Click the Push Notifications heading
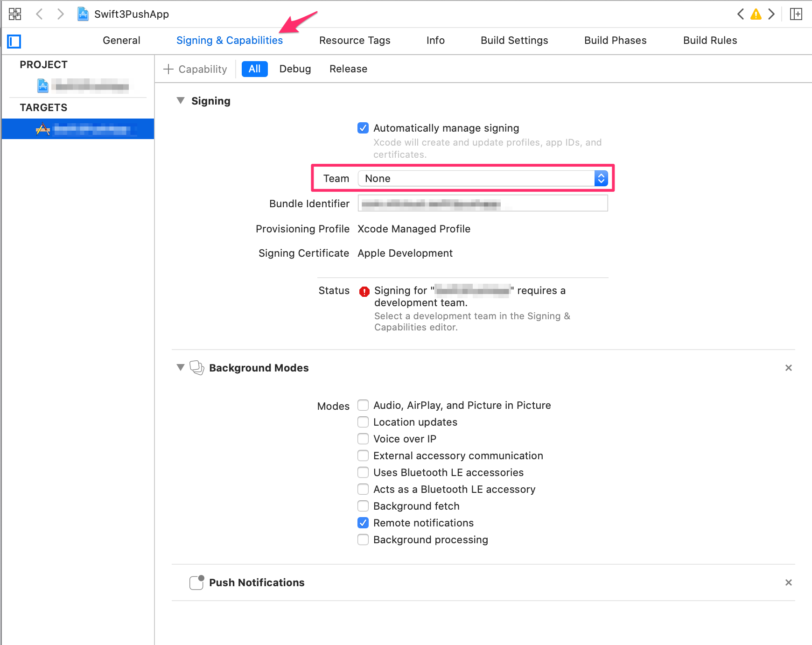This screenshot has width=812, height=645. 257,582
